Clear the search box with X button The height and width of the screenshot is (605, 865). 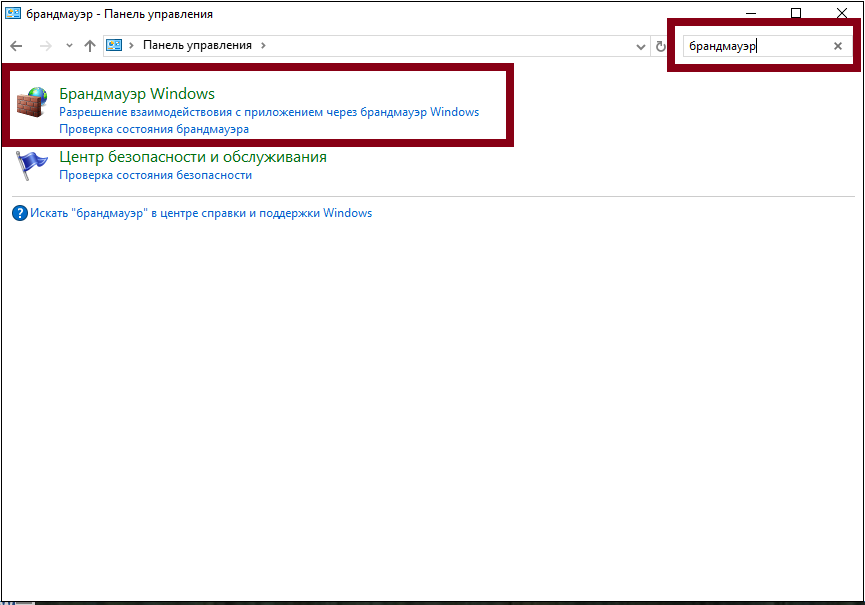838,46
